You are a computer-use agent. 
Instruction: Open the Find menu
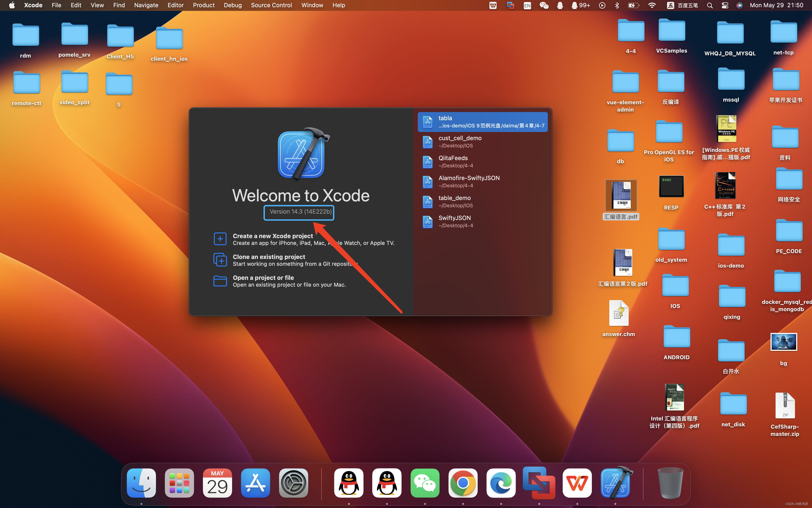point(119,5)
